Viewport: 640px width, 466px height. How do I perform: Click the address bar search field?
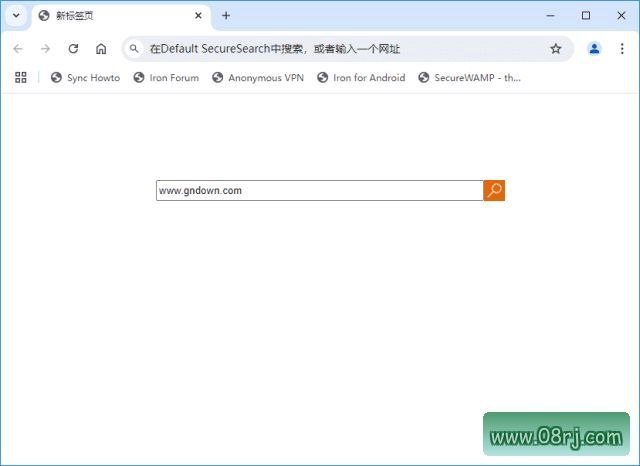[x=348, y=49]
